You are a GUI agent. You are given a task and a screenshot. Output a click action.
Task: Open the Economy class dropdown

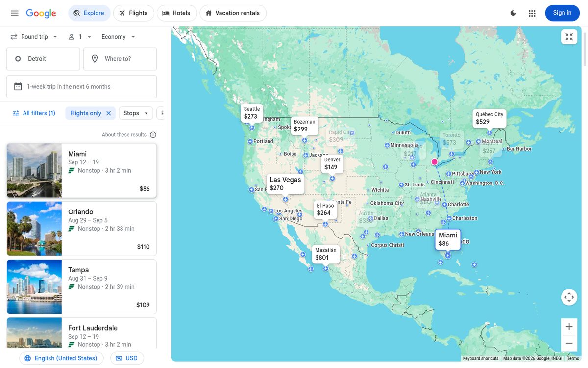click(119, 37)
